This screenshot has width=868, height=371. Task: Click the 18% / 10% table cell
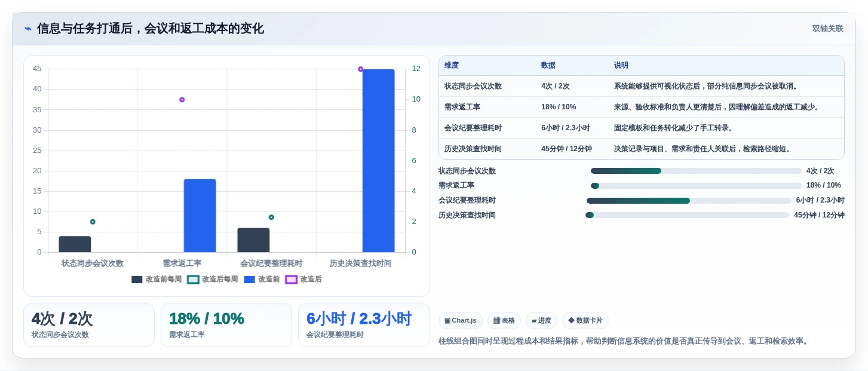[x=559, y=107]
